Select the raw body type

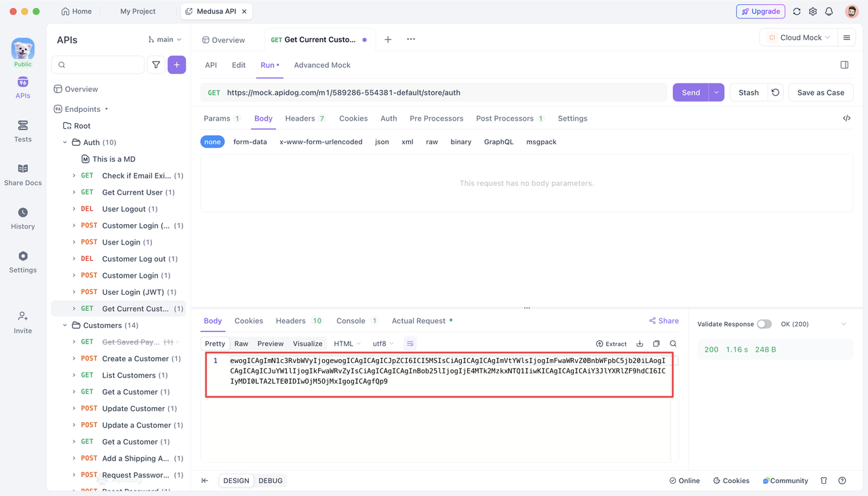coord(432,142)
